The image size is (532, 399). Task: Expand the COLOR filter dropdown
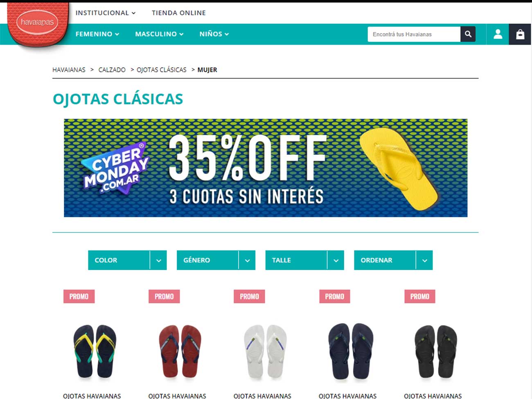[x=127, y=260]
